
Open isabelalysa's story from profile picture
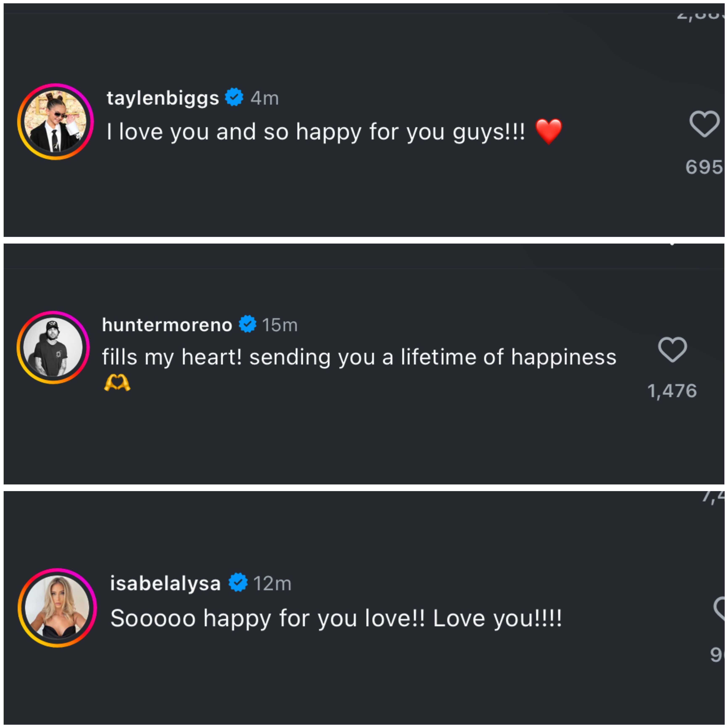coord(57,608)
